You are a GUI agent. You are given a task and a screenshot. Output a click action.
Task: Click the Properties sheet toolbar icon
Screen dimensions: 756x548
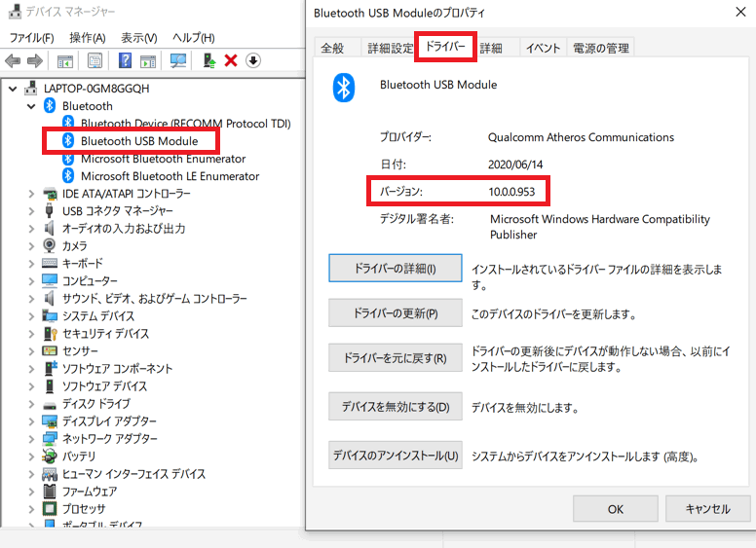pyautogui.click(x=94, y=60)
